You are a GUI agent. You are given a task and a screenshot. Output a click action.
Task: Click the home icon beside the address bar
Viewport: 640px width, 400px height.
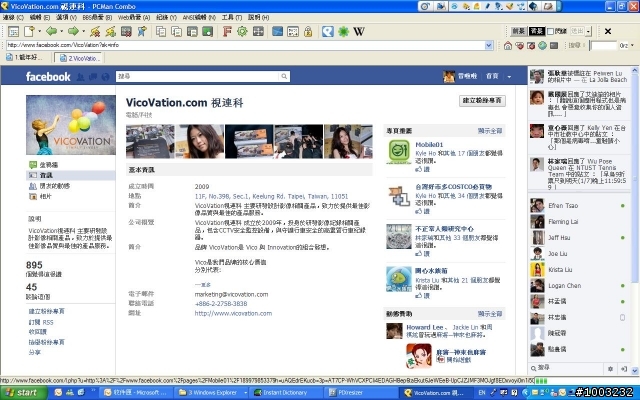tap(508, 45)
